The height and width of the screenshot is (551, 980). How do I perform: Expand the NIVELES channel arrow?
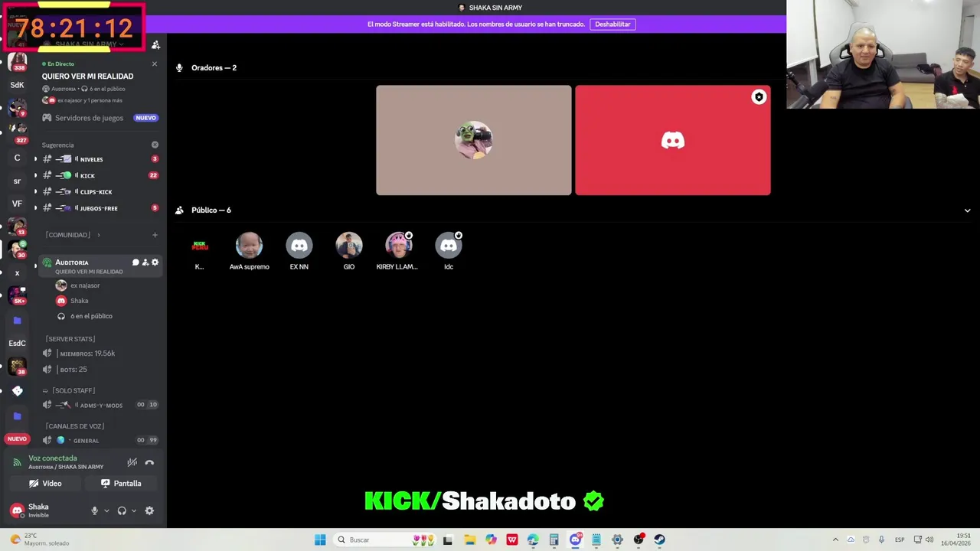tap(35, 159)
